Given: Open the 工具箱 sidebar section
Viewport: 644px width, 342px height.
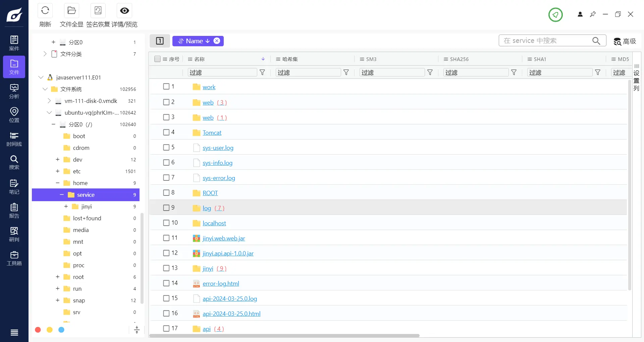Looking at the screenshot, I should 14,258.
